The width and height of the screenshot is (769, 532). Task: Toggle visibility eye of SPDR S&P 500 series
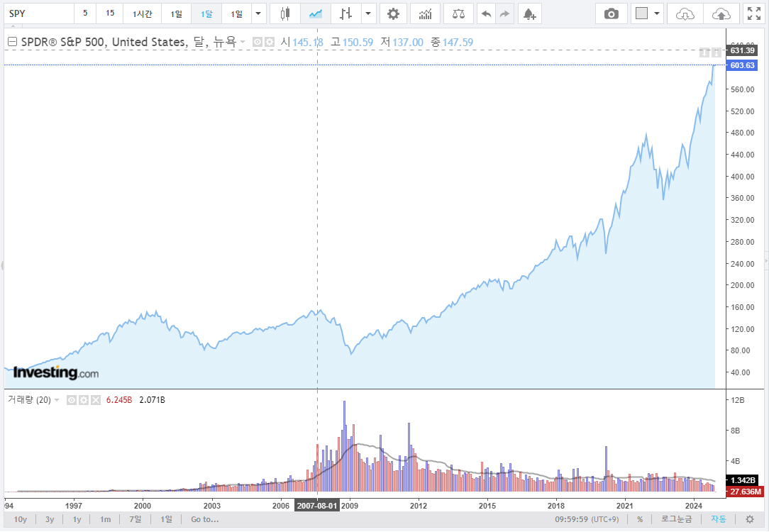(258, 42)
